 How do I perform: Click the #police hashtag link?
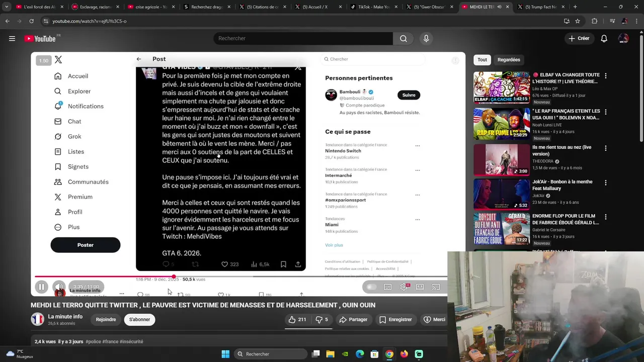coord(93,341)
